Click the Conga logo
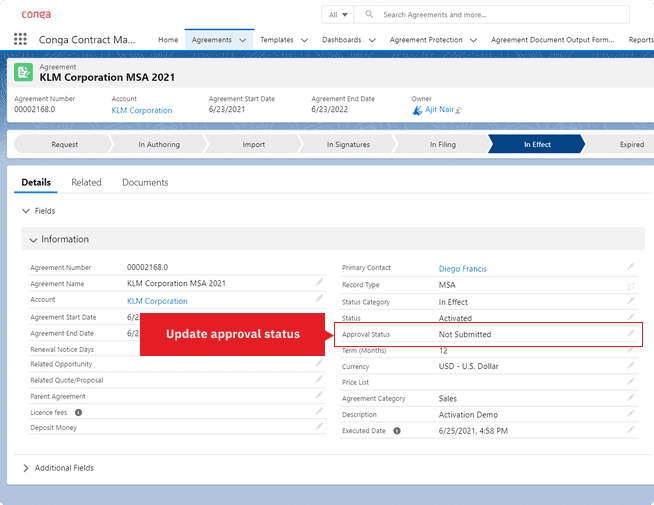Screen dimensions: 654x505 tap(36, 14)
